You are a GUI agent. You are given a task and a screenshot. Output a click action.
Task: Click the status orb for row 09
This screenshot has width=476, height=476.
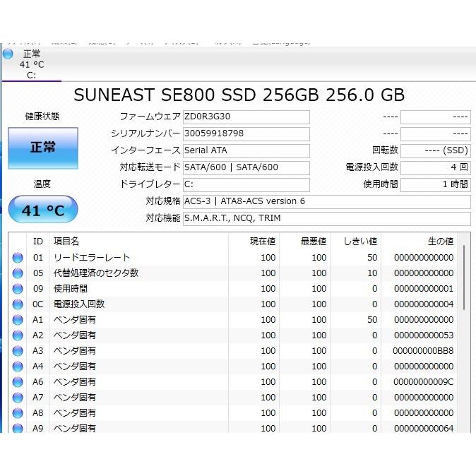pyautogui.click(x=18, y=289)
